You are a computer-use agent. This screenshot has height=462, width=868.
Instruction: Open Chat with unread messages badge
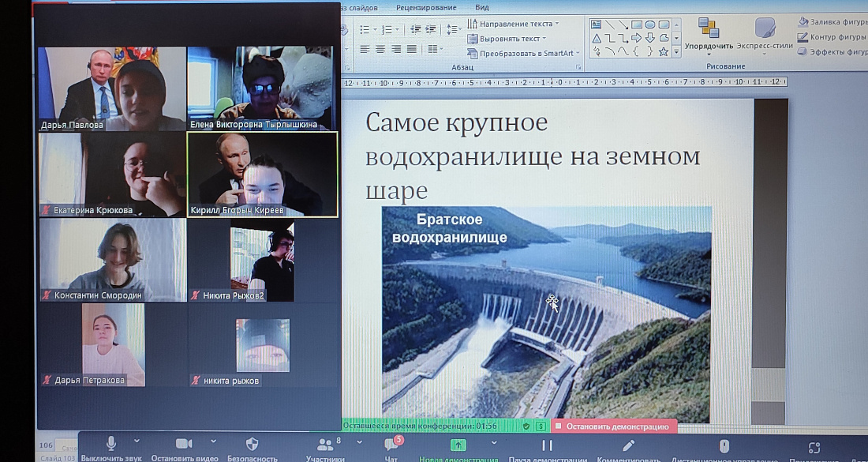pyautogui.click(x=391, y=445)
